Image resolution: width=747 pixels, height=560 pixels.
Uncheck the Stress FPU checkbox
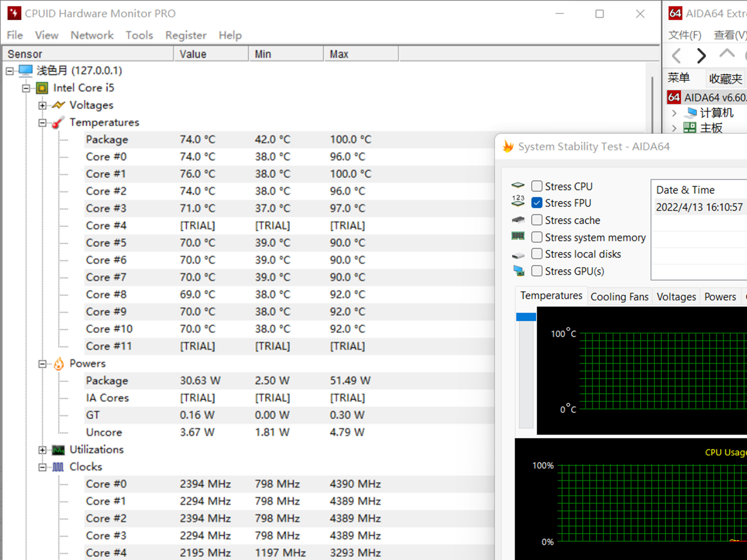(x=537, y=203)
